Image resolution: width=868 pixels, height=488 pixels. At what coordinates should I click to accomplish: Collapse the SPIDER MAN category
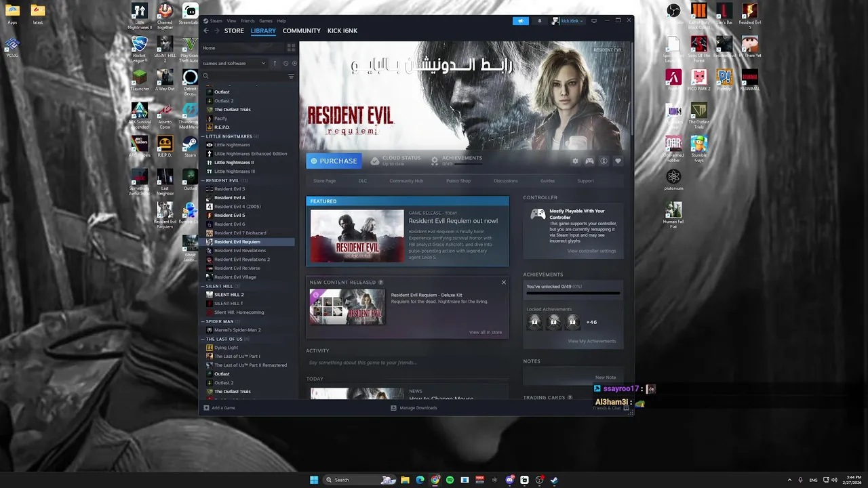point(203,321)
